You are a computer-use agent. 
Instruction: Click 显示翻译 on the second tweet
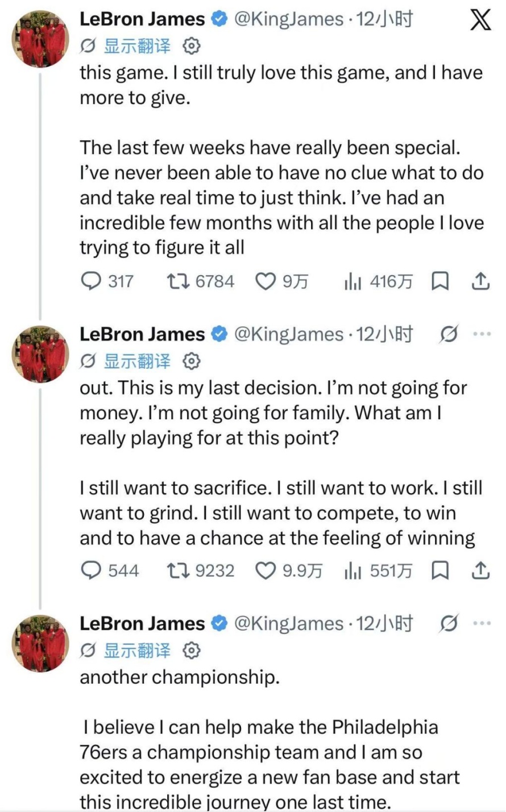(136, 360)
